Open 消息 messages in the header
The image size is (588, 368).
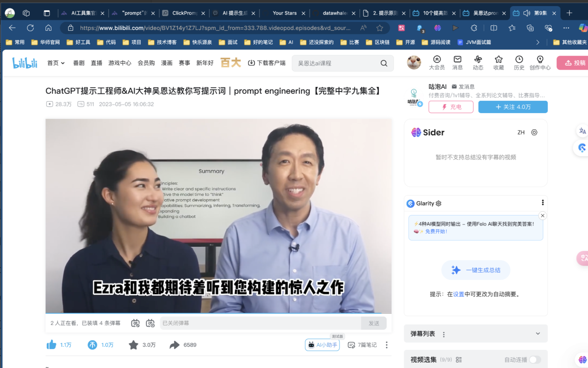457,62
